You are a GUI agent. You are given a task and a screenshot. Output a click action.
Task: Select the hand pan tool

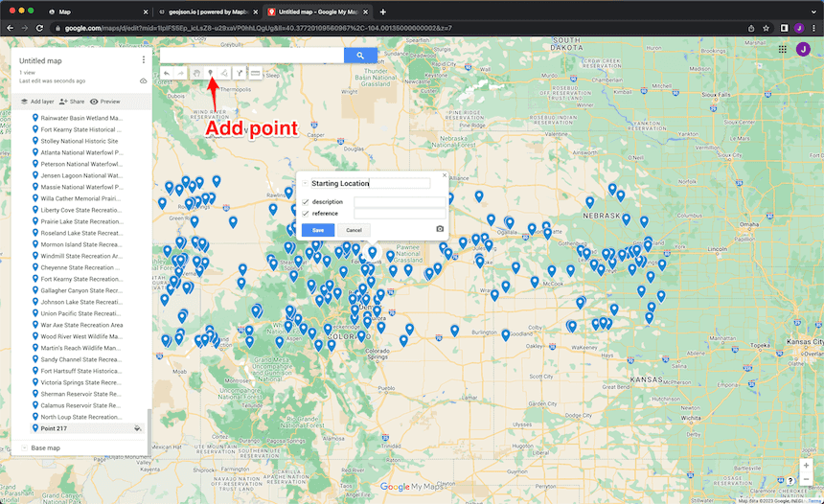coord(196,74)
